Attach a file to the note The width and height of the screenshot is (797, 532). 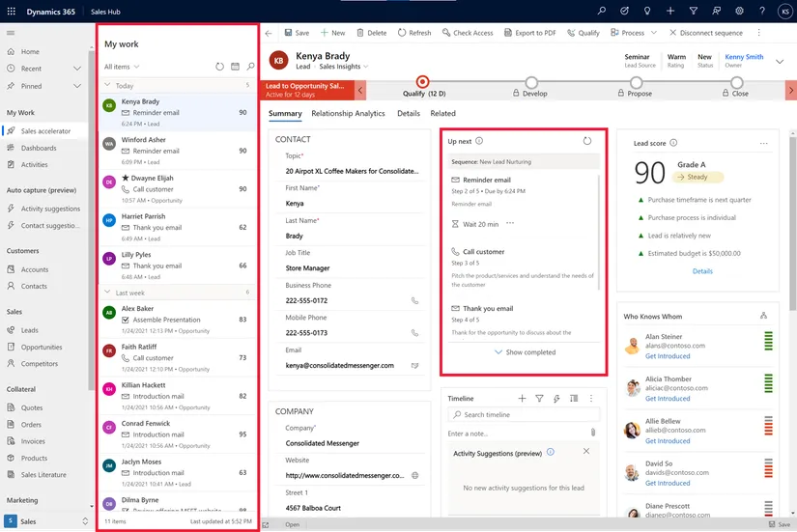click(592, 433)
